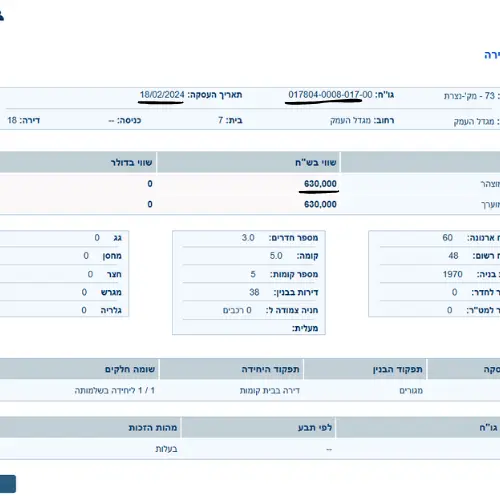Select the תפקוד הבנין column header
This screenshot has height=500, width=500.
click(365, 369)
